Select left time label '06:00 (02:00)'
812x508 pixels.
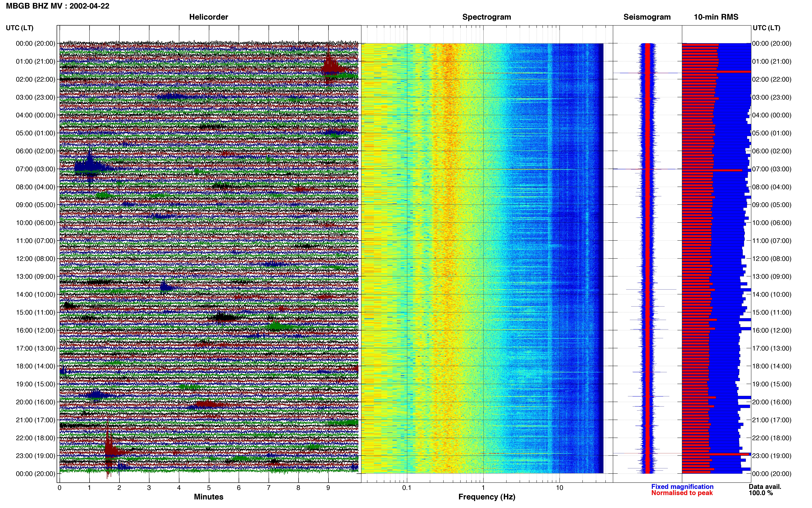pos(35,151)
